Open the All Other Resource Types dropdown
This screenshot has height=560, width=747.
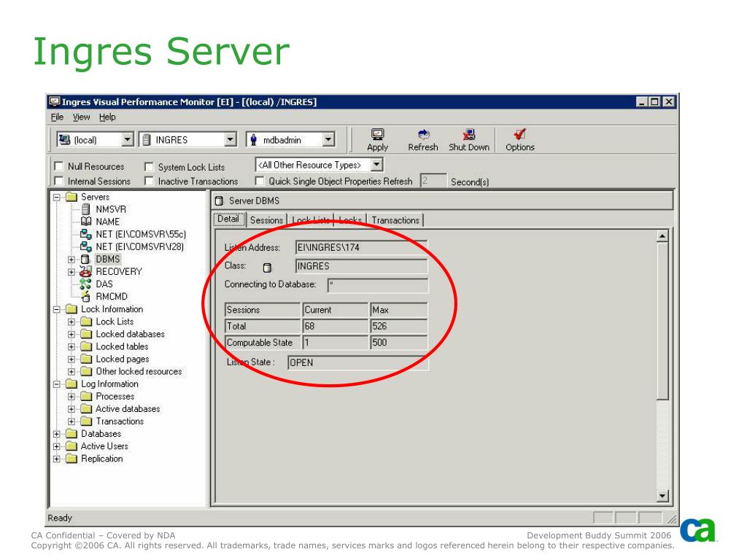tap(377, 165)
